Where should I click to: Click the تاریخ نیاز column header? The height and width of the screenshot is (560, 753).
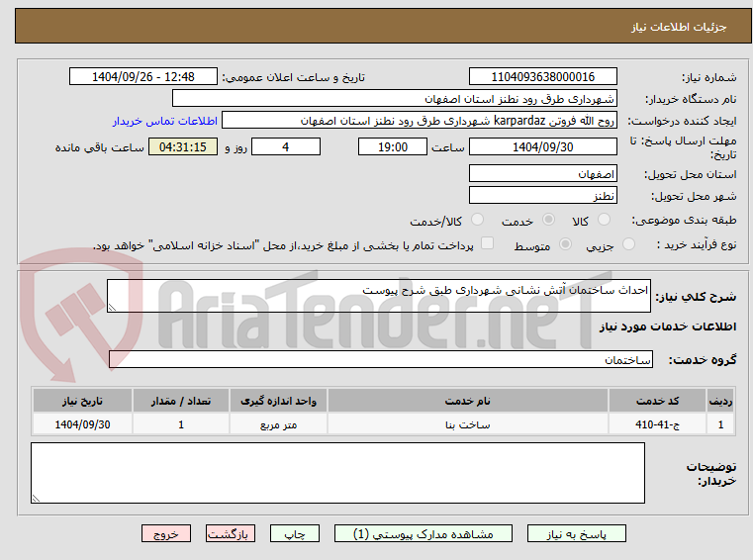pos(82,401)
